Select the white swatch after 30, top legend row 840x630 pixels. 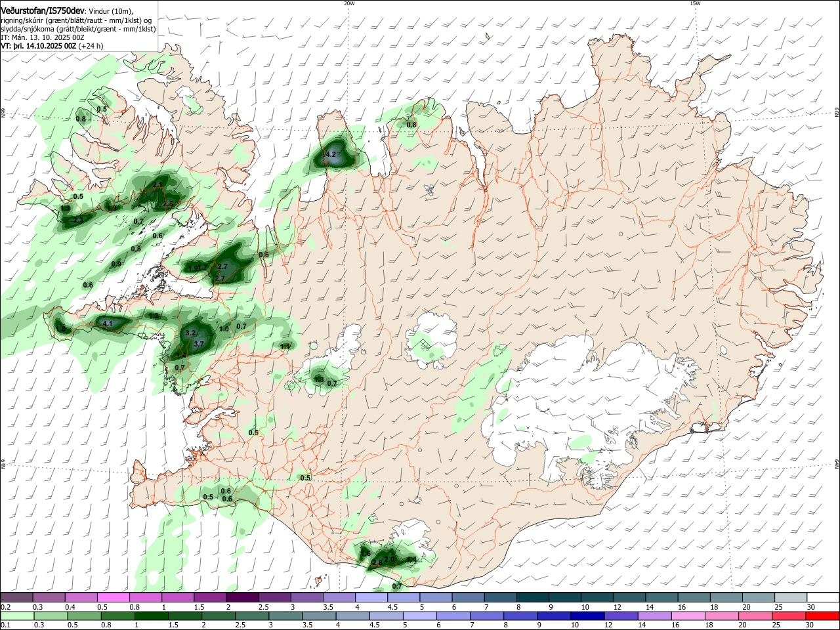(823, 597)
